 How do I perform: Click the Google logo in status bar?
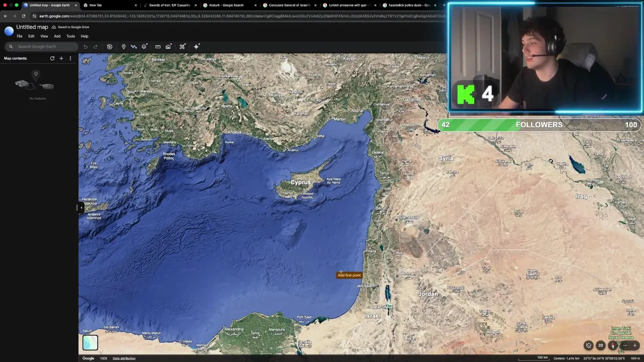pos(88,358)
